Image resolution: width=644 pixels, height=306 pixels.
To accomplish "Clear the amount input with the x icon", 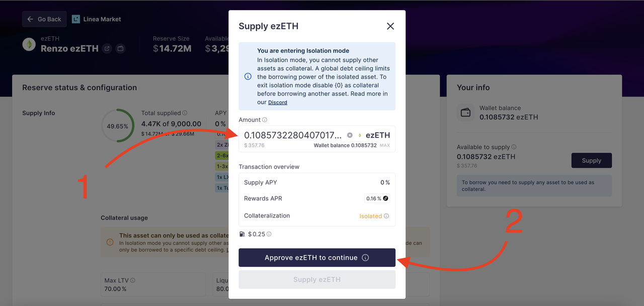I will tap(350, 135).
